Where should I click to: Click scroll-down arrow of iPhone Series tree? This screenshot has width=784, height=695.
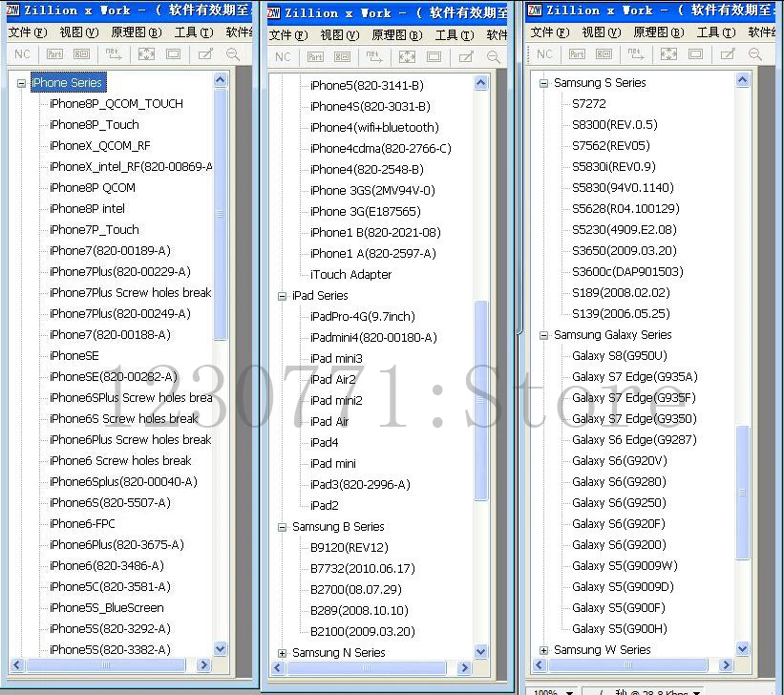coord(220,649)
